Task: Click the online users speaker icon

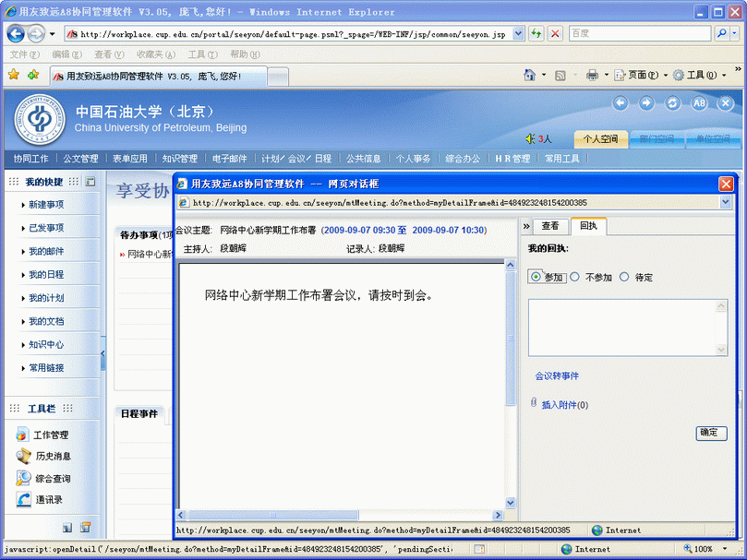Action: click(530, 139)
